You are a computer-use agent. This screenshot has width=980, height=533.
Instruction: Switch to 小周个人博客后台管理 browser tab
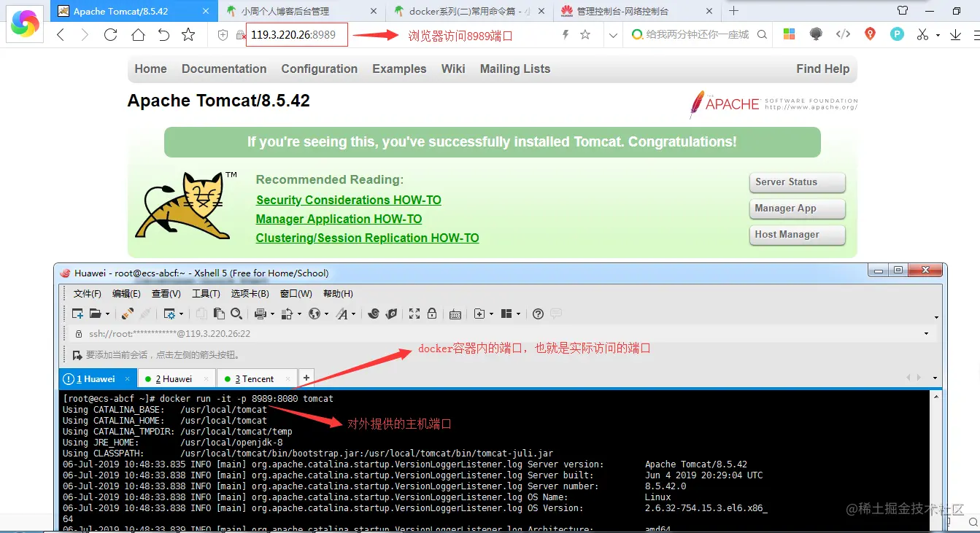[301, 11]
